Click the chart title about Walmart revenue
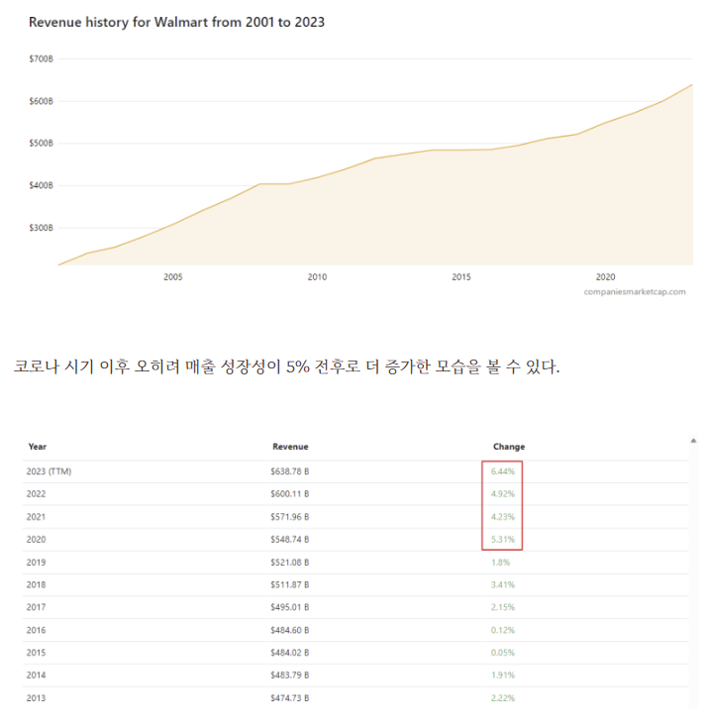Viewport: 710px width, 728px height. coord(177,22)
